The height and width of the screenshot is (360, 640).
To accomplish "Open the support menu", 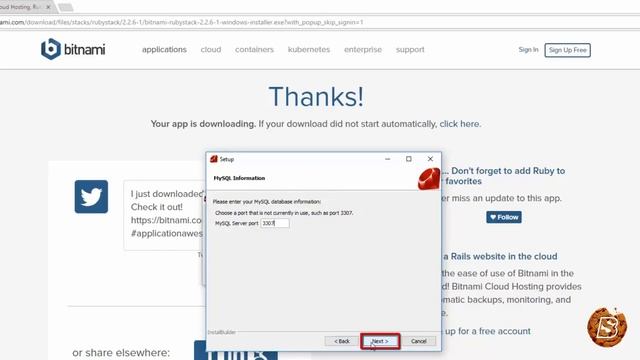I will [410, 50].
